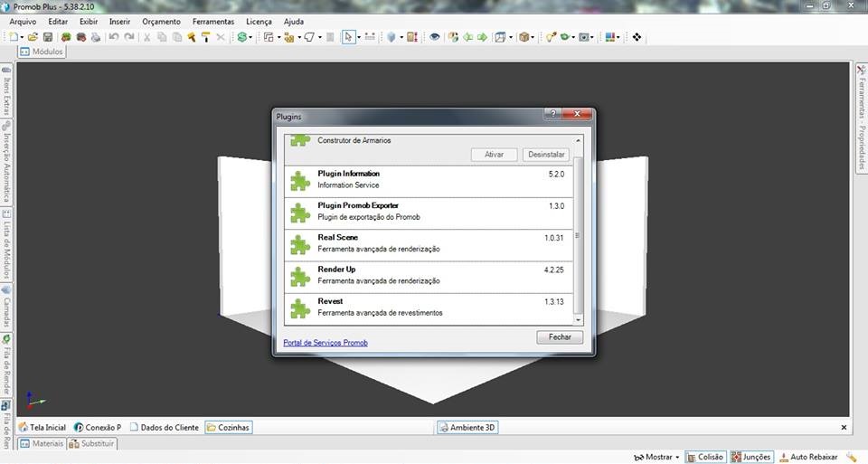Switch to the Ambiente 3D tab
This screenshot has width=868, height=464.
click(x=467, y=428)
